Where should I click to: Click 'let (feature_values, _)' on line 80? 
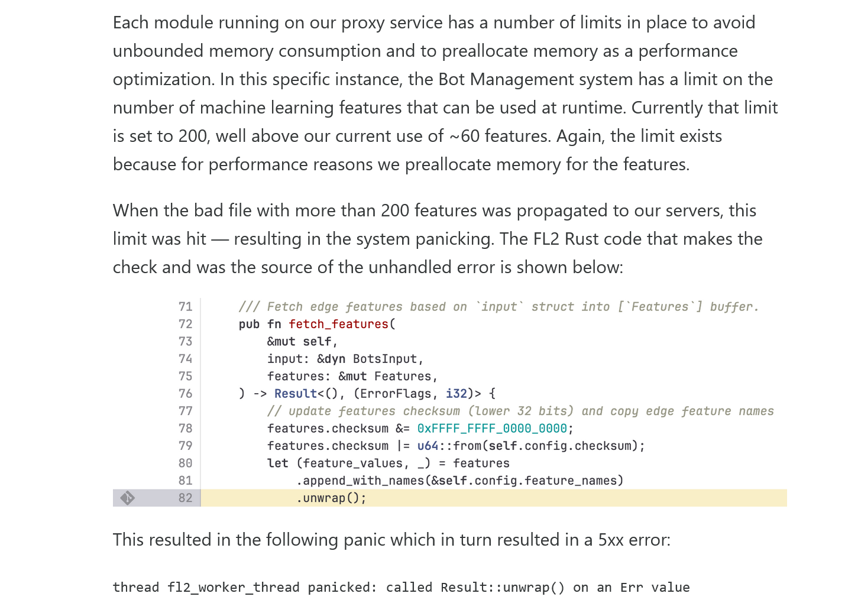[x=350, y=463]
